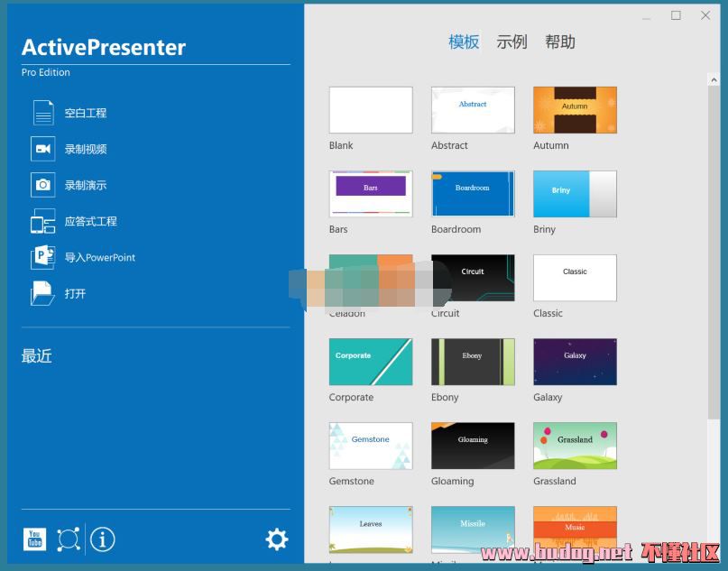Click the import PowerPoint icon
728x571 pixels.
42,257
